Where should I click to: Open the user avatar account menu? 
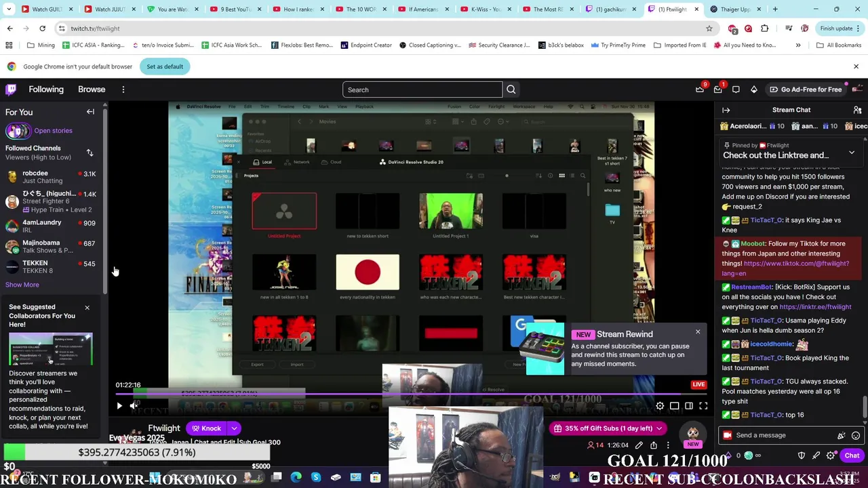(x=857, y=89)
